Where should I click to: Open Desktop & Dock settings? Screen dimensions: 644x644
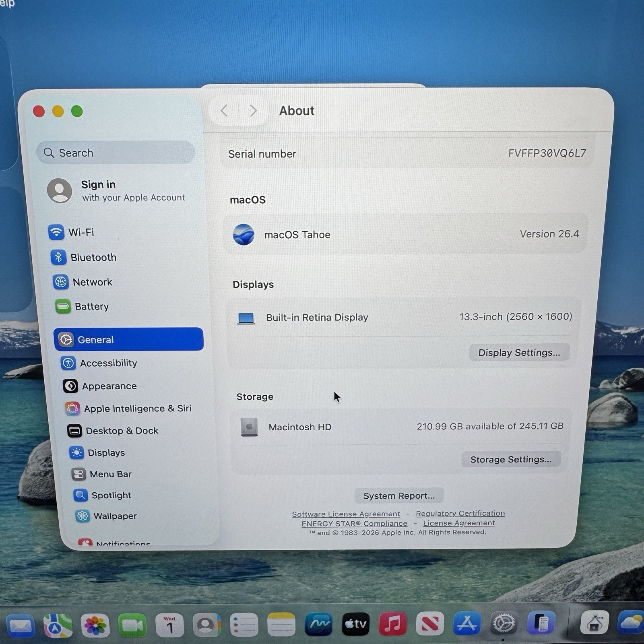(x=122, y=431)
